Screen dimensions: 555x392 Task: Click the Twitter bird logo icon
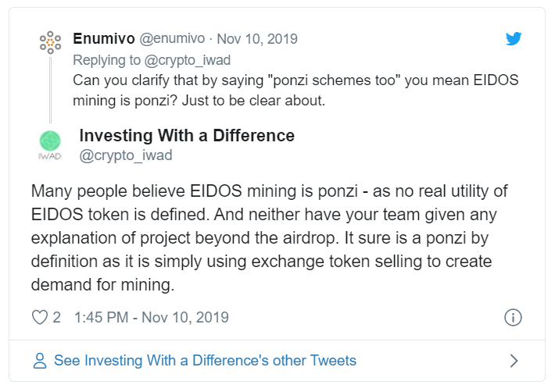click(514, 38)
